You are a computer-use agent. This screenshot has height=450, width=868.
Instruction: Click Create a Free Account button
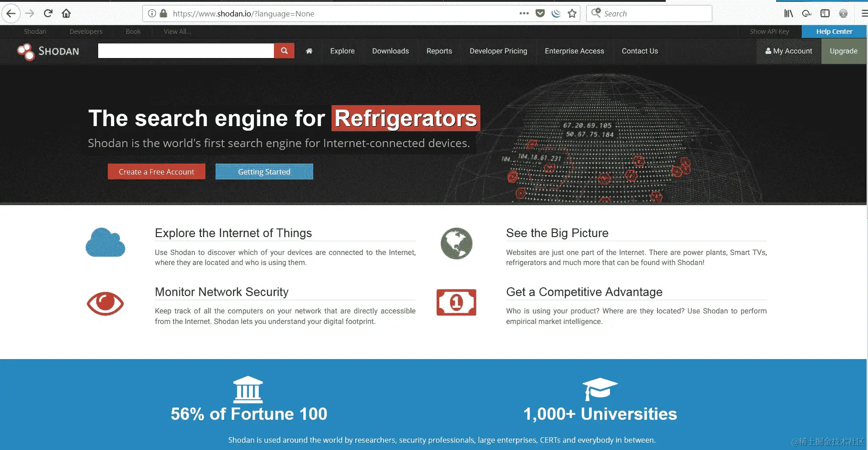[157, 172]
